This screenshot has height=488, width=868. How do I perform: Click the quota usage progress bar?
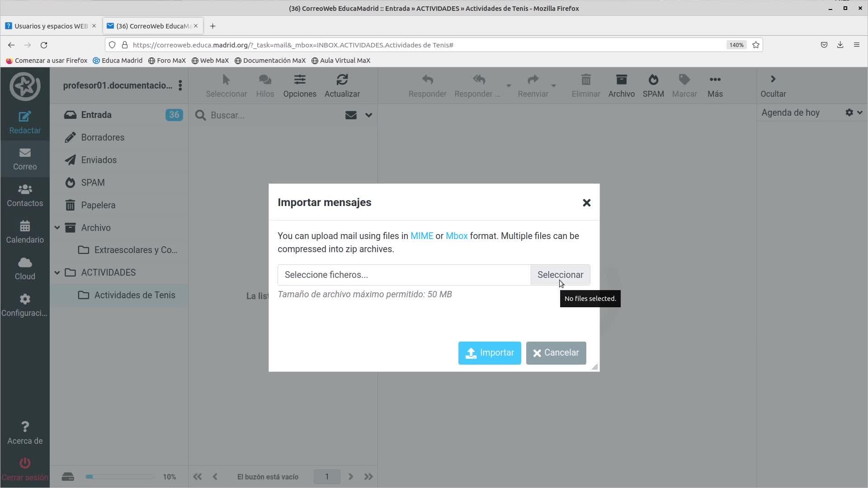click(x=120, y=477)
